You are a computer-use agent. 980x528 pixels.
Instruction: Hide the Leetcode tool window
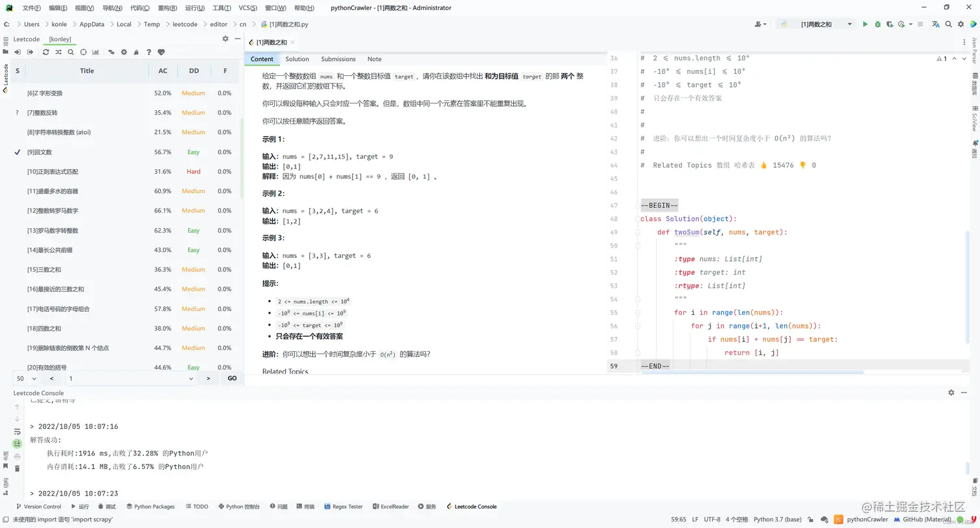238,39
